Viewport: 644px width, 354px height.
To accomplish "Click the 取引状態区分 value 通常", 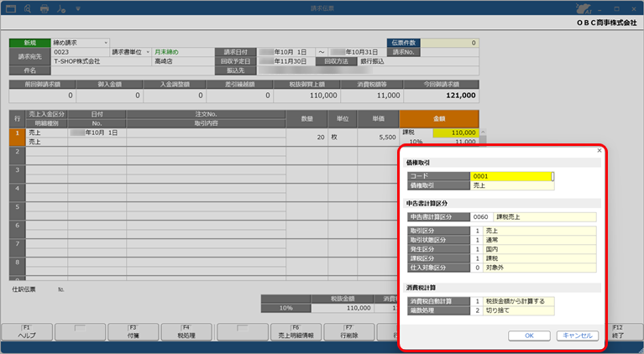I will tap(539, 240).
